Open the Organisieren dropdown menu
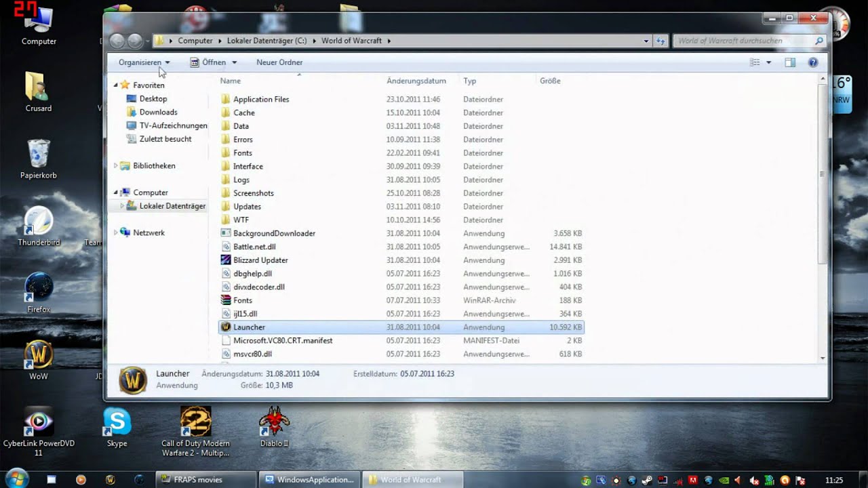Screen dimensions: 868x488 (144, 62)
